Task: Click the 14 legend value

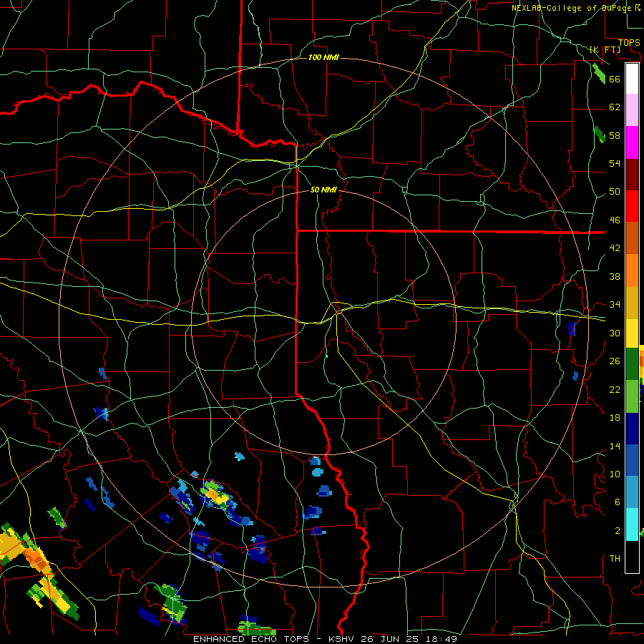Action: 615,446
